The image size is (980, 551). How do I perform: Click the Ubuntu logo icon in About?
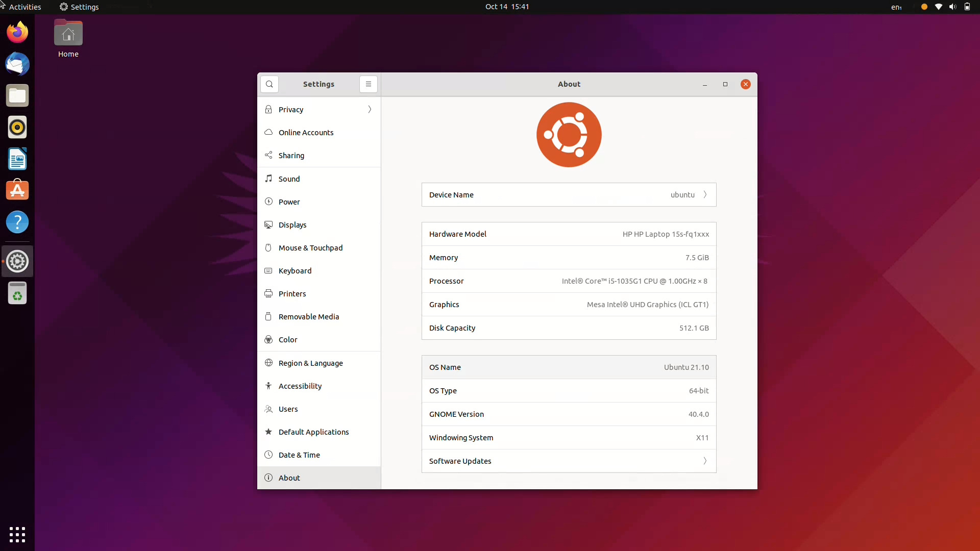569,135
